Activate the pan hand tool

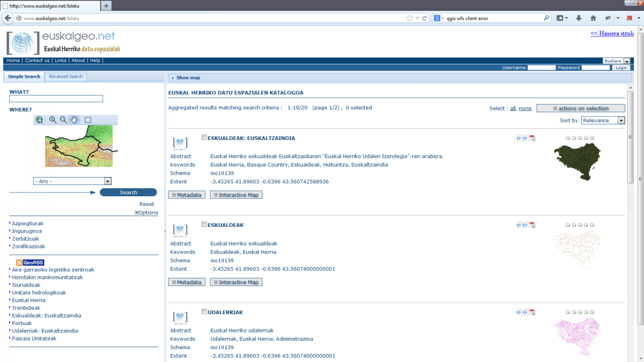pyautogui.click(x=74, y=120)
